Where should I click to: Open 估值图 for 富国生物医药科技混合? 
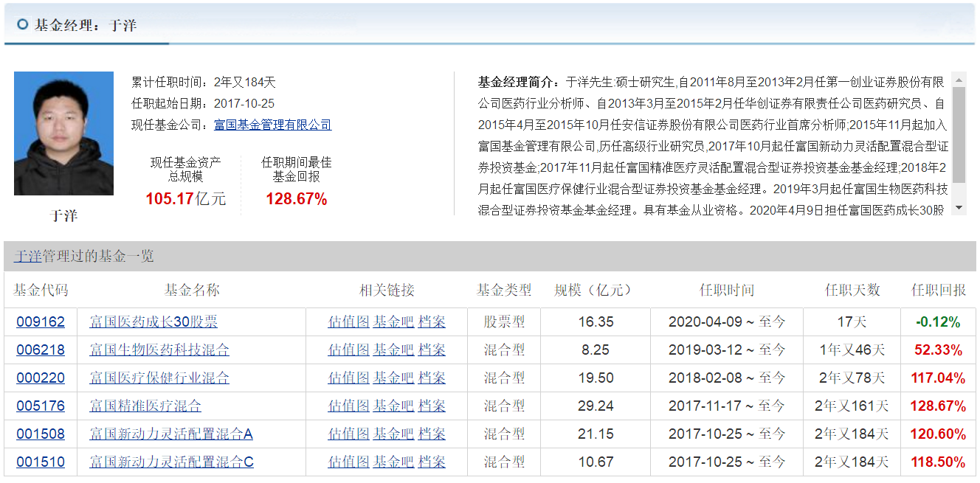(348, 350)
